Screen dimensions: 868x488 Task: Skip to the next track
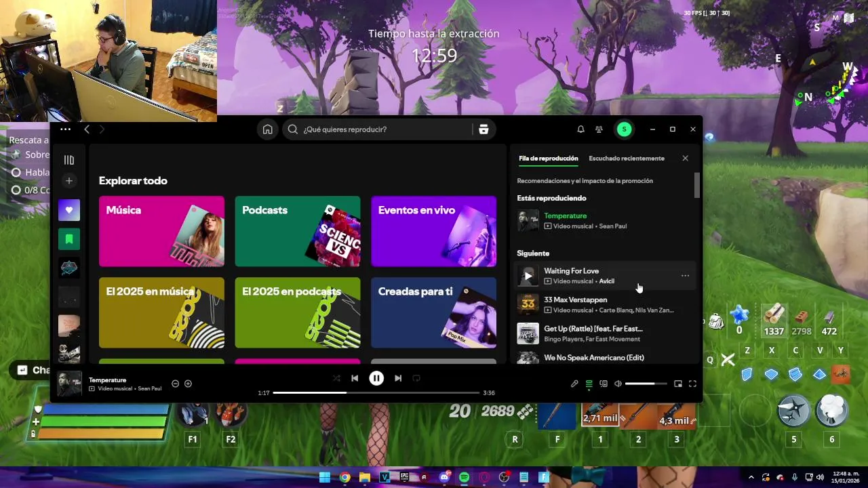point(398,378)
